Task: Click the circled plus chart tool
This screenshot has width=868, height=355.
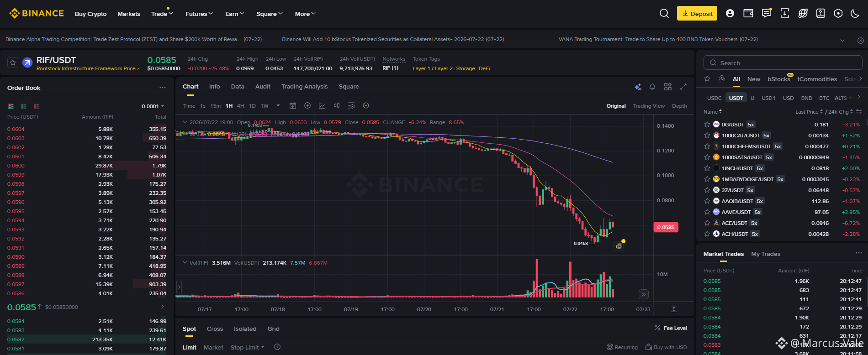Action: click(x=307, y=105)
